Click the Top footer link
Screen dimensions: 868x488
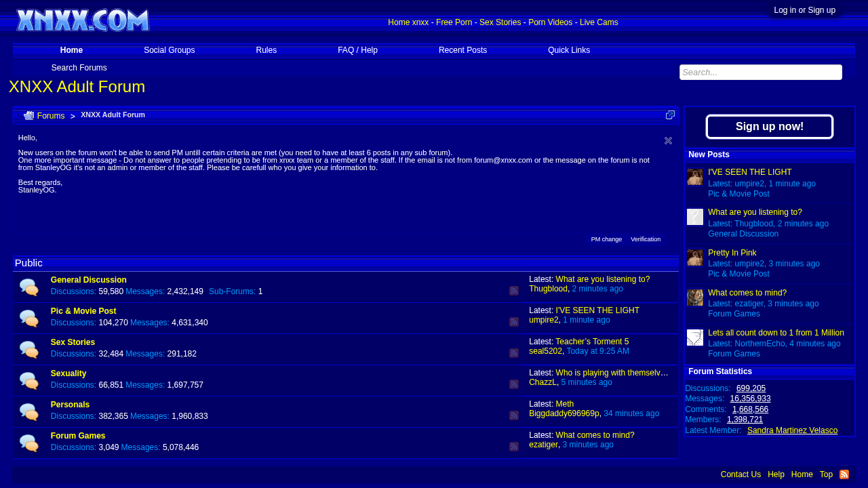tap(826, 474)
